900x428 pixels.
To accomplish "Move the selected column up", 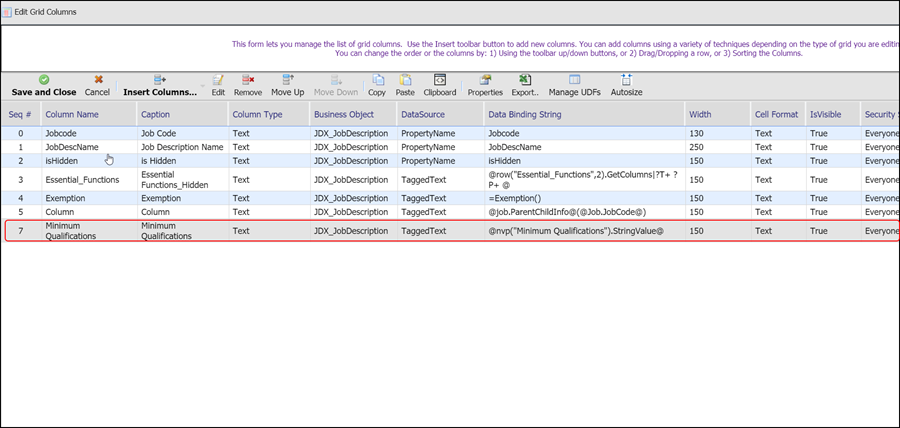I will (287, 86).
